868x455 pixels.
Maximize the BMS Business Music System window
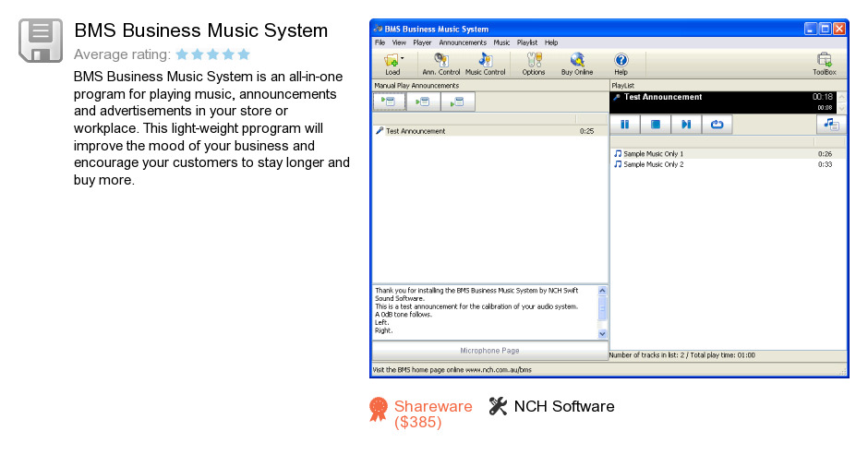point(825,29)
